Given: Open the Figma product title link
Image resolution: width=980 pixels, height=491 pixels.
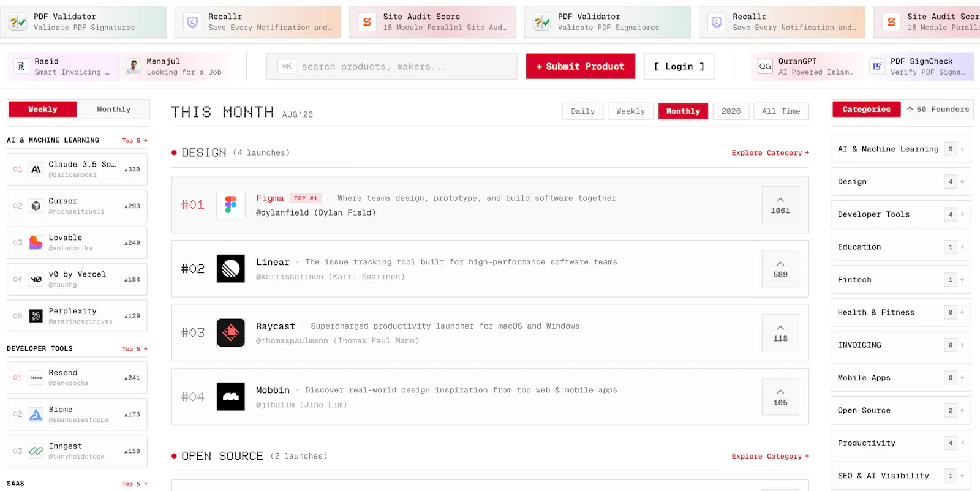Looking at the screenshot, I should coord(269,198).
